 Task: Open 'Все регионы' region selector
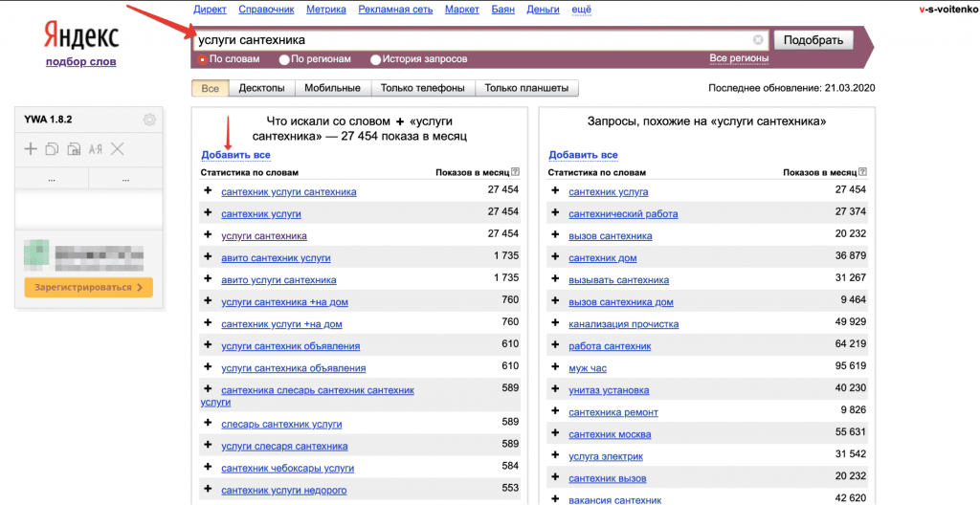(739, 58)
